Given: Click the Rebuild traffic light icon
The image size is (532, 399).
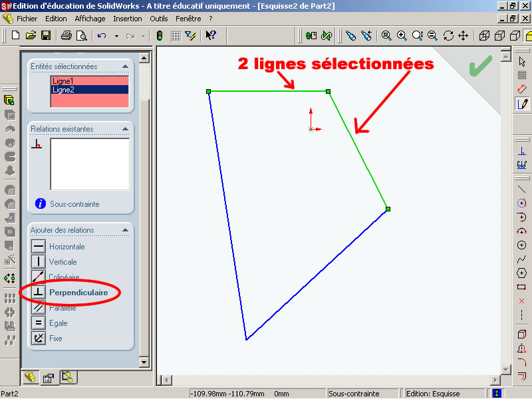Looking at the screenshot, I should coord(160,35).
